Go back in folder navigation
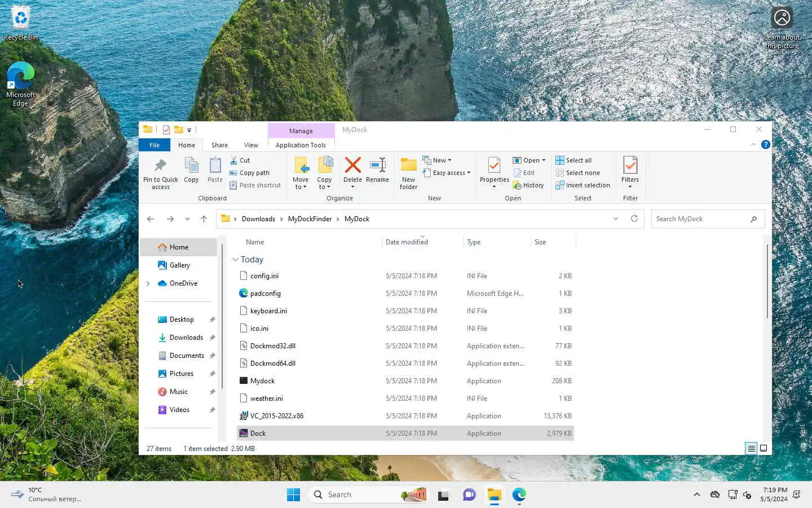812x508 pixels. 151,219
